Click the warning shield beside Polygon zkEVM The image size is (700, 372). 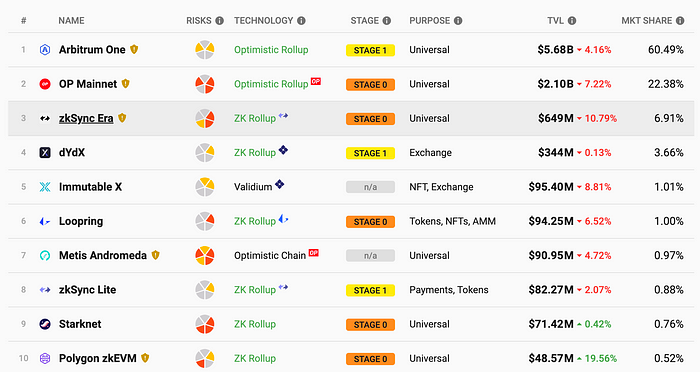point(145,358)
